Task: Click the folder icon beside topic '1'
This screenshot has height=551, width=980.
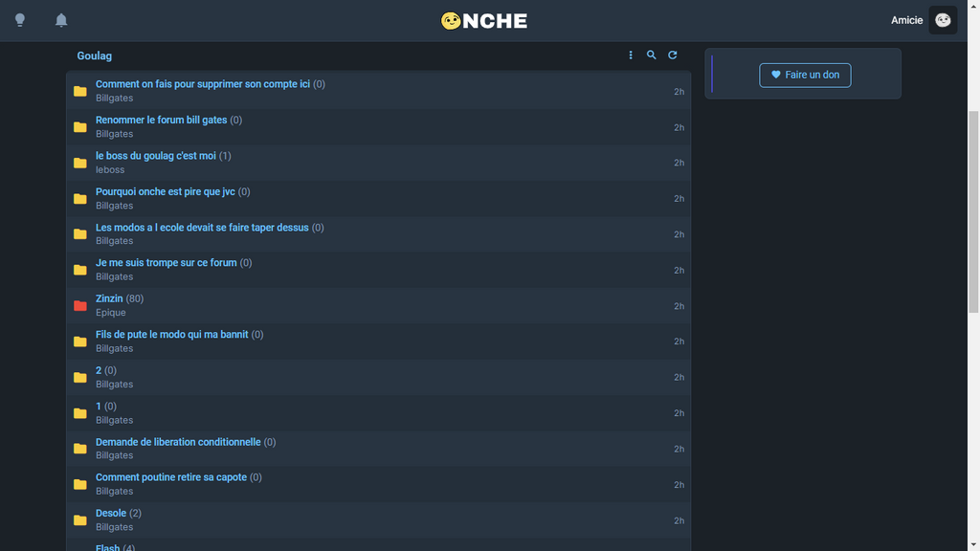Action: pyautogui.click(x=80, y=413)
